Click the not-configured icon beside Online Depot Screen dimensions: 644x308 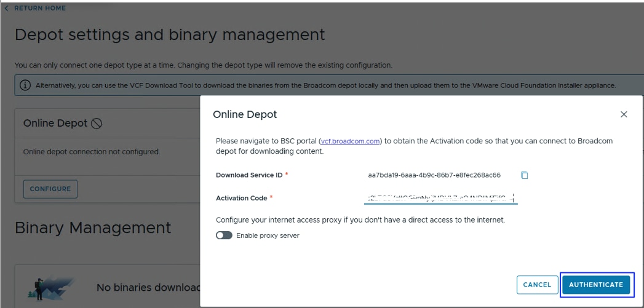[97, 123]
